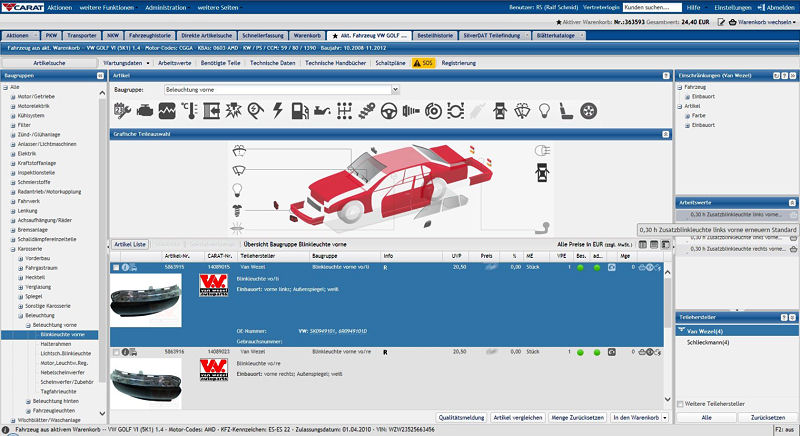Click the Alle button under Teilehersteller
Viewport: 800px width, 436px height.
tap(707, 418)
